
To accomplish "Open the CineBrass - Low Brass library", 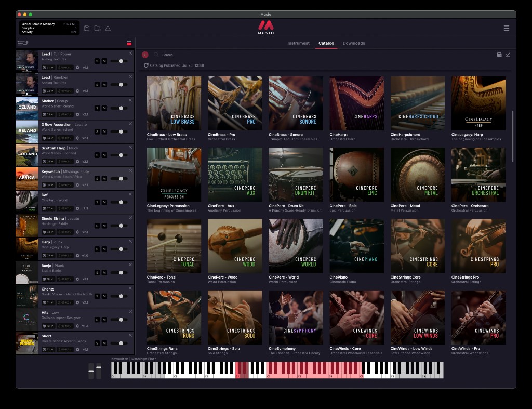I will point(174,108).
